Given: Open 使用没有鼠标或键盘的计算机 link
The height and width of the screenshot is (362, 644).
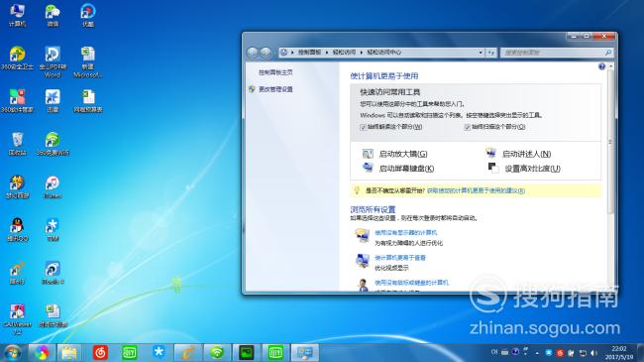Looking at the screenshot, I should click(411, 283).
